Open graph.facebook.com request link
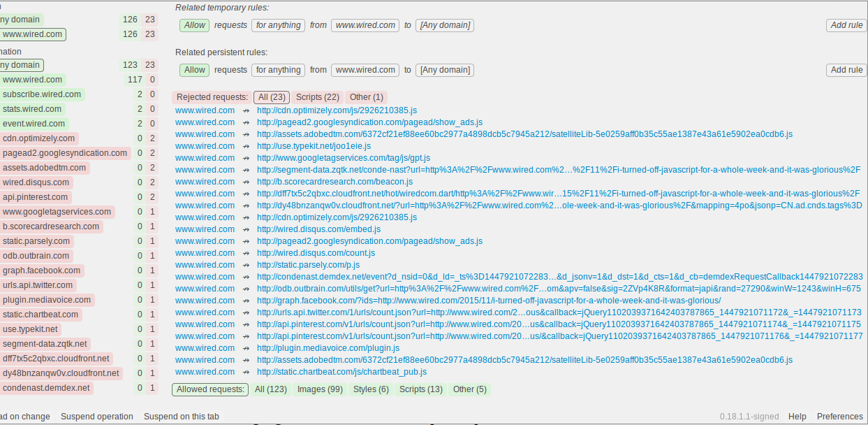This screenshot has height=425, width=868. 489,301
